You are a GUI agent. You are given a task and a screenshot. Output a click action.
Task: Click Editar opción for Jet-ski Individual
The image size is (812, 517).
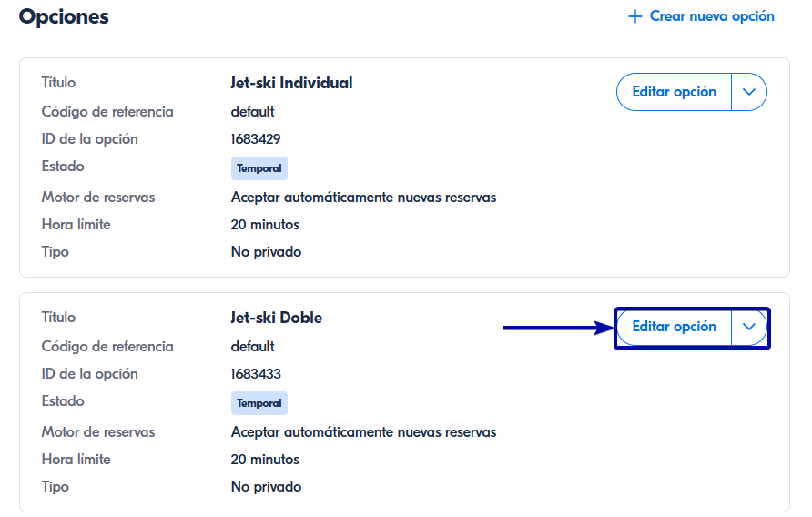(x=674, y=92)
